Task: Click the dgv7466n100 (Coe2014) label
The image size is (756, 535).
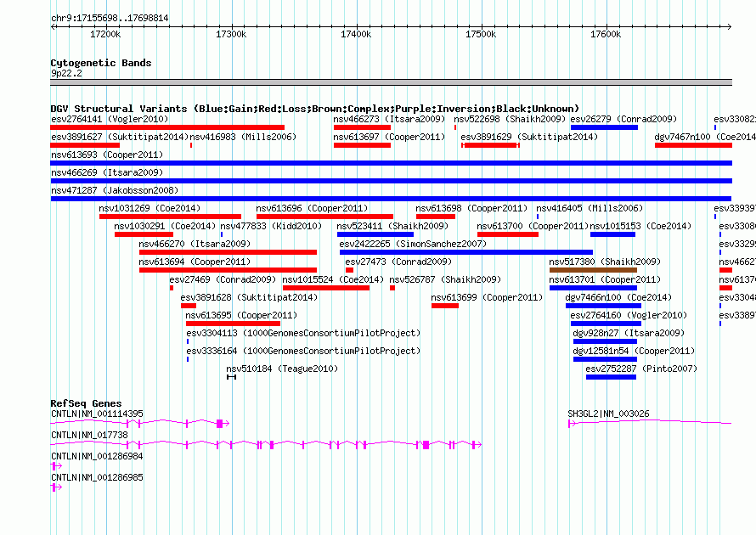Action: (x=618, y=297)
